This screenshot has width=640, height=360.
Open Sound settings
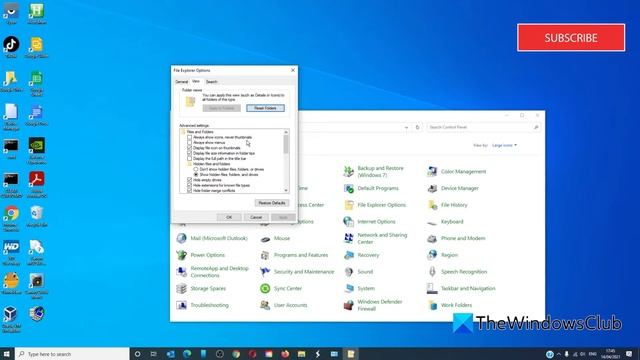click(358, 272)
